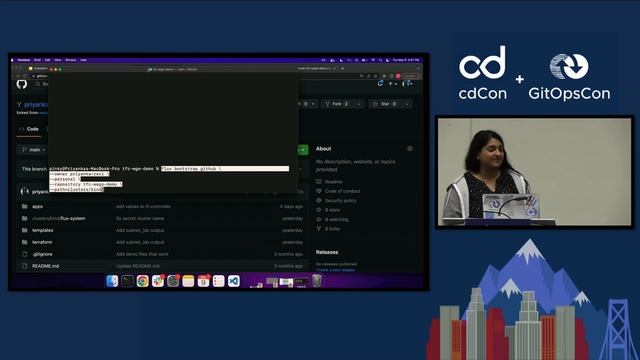640x360 pixels.
Task: Open the GitHub home logo
Action: [22, 84]
